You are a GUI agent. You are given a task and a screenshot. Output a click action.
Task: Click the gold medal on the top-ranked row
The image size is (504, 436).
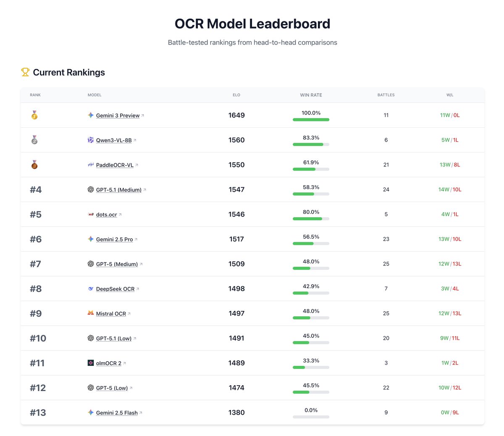[x=35, y=116]
